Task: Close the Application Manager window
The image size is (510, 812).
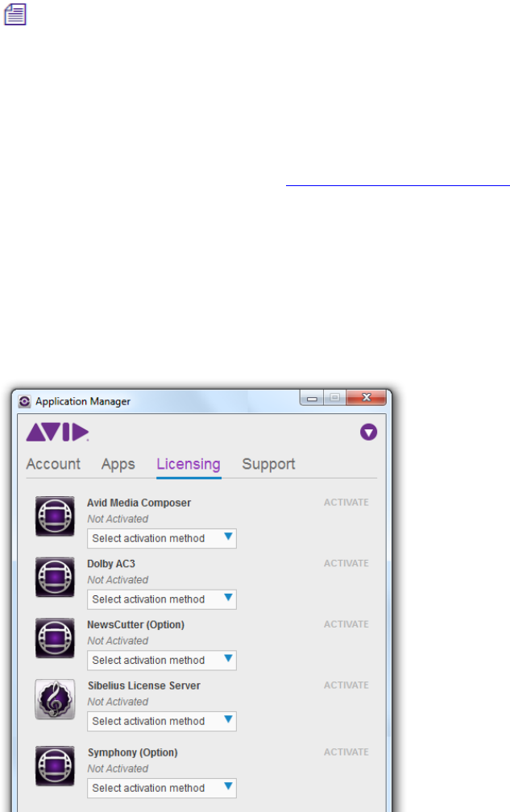Action: [x=367, y=398]
